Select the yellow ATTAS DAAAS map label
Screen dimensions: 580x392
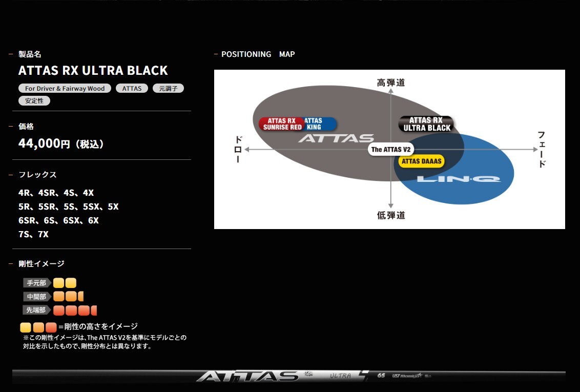pos(421,161)
